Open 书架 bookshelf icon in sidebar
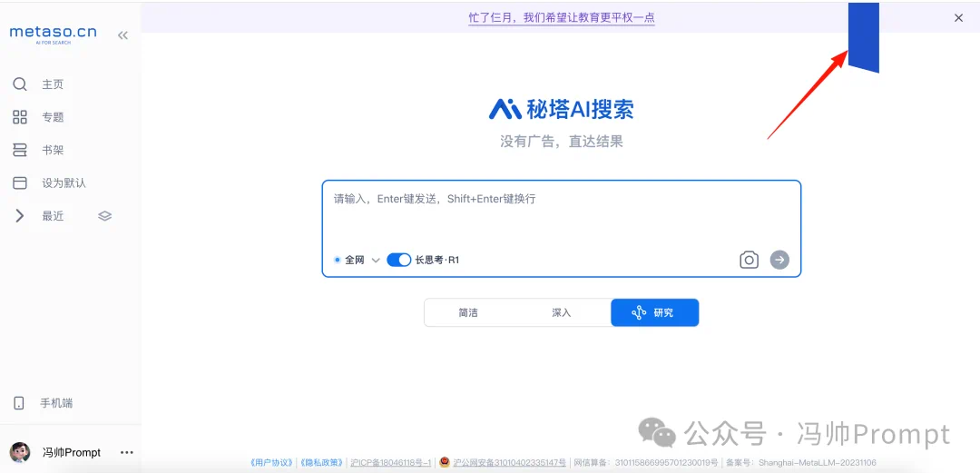 tap(20, 150)
